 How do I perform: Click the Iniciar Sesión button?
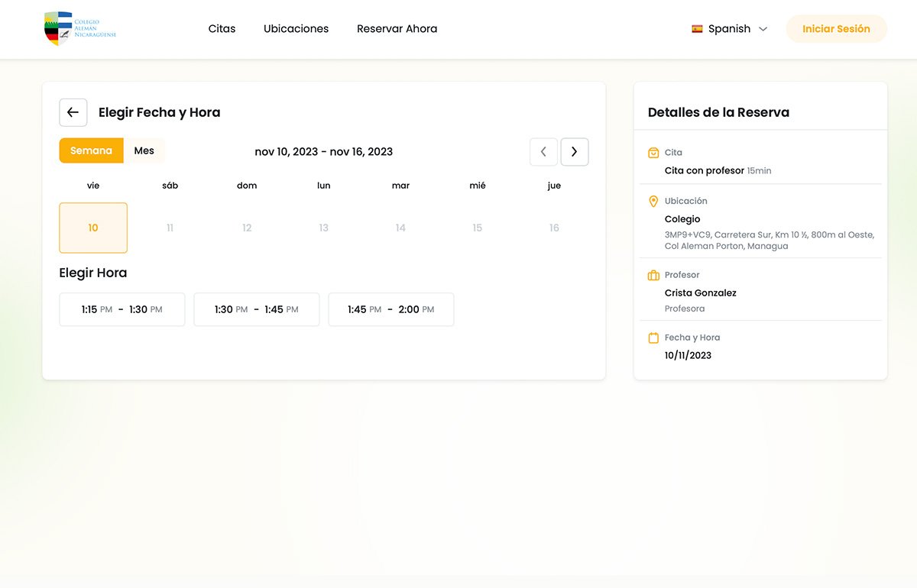[x=836, y=29]
